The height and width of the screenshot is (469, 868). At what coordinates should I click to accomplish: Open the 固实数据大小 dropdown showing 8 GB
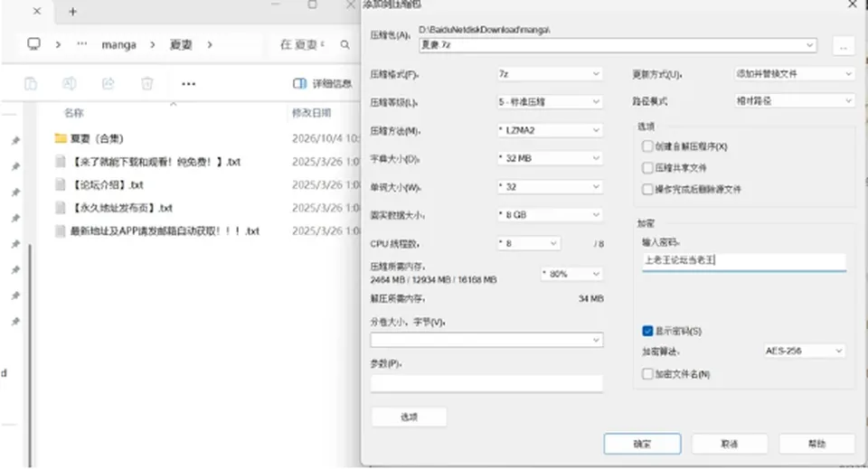(x=549, y=214)
